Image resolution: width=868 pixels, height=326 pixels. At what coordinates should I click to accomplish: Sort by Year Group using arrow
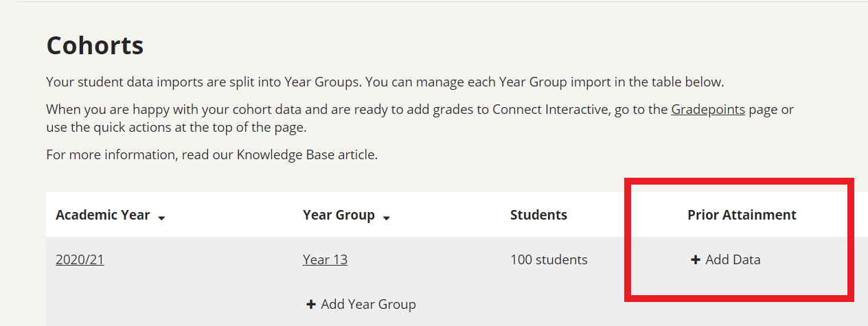(387, 218)
